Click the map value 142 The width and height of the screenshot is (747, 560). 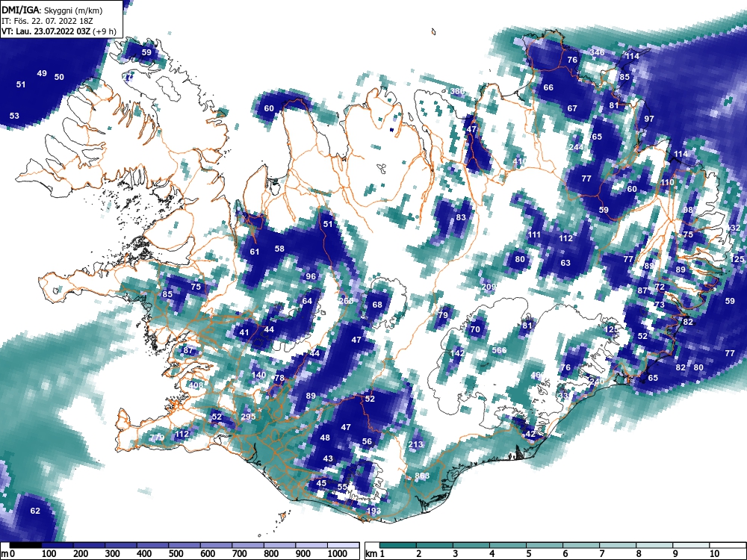pos(457,353)
